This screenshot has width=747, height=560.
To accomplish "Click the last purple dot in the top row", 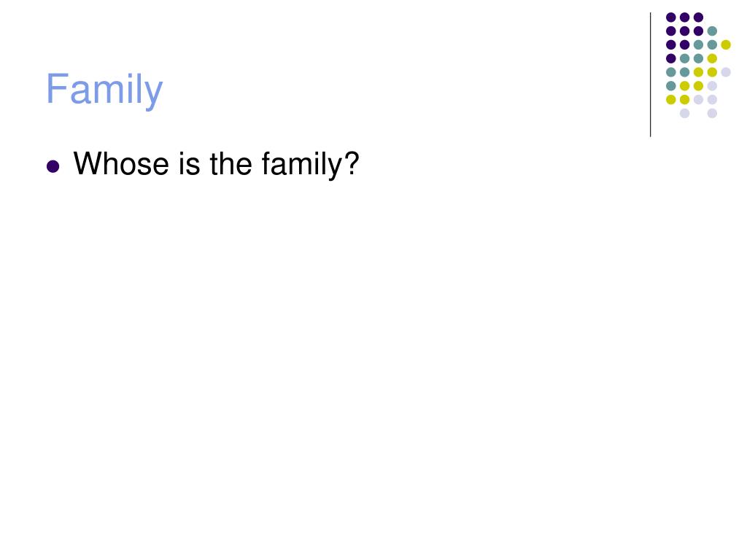I will click(x=698, y=17).
